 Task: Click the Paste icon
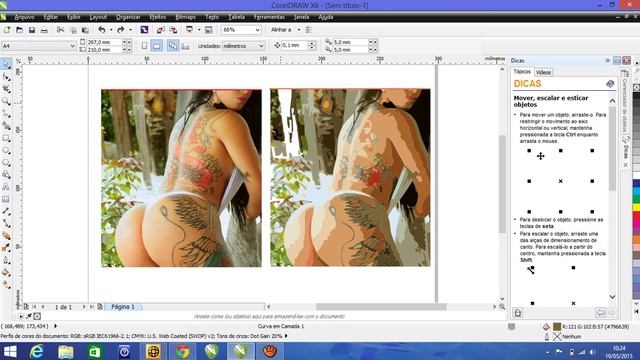click(85, 30)
